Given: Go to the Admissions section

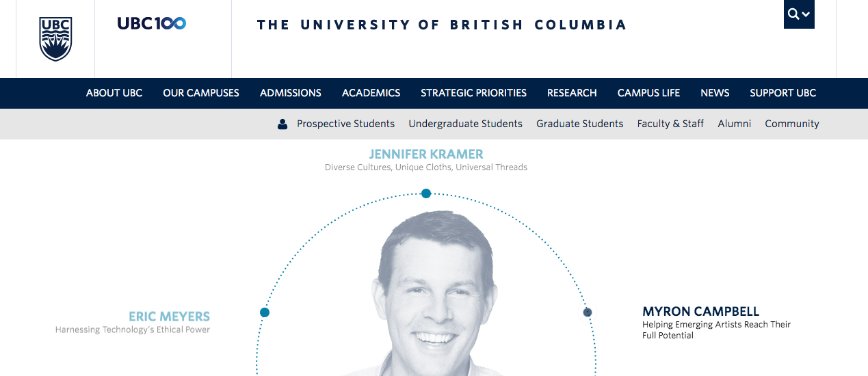Looking at the screenshot, I should click(x=291, y=93).
